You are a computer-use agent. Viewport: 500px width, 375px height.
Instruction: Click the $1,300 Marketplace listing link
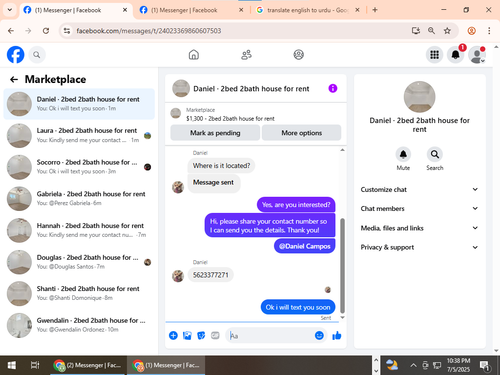coord(230,119)
